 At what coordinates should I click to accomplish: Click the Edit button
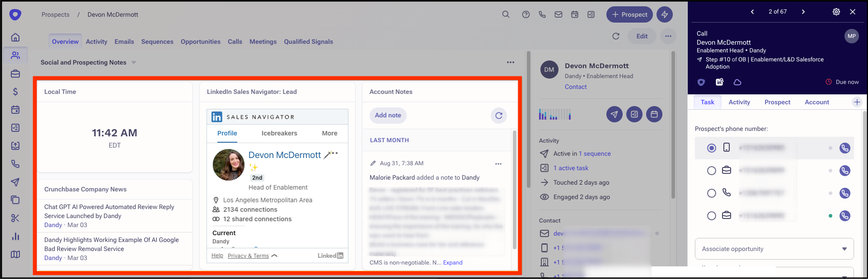click(x=642, y=36)
